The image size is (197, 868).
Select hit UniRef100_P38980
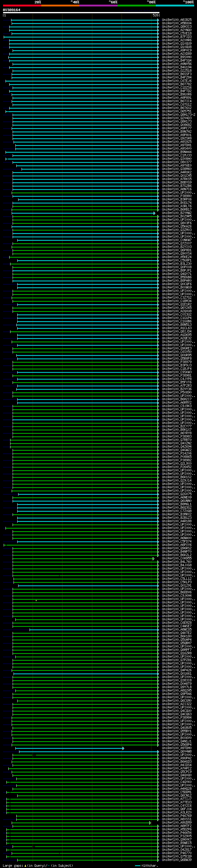point(176,196)
